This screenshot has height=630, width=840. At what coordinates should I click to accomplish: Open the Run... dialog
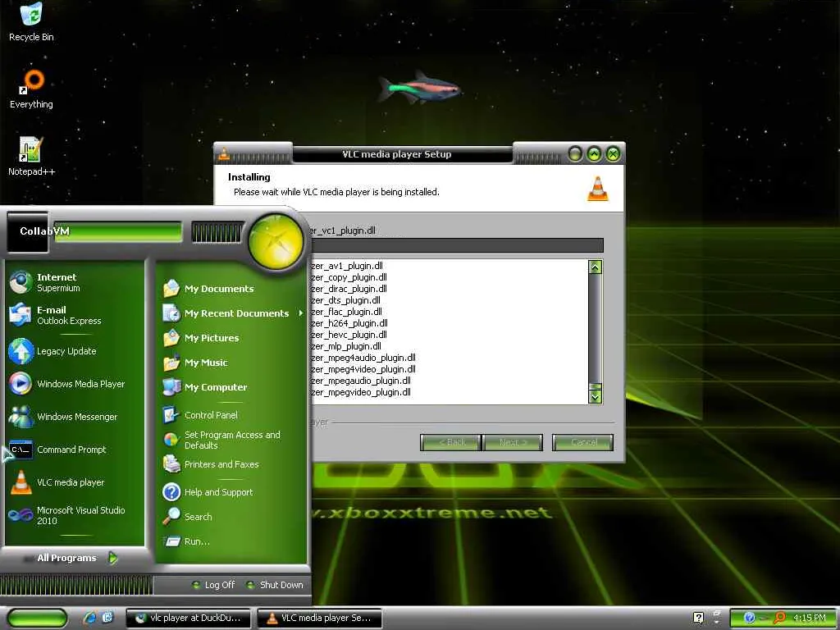tap(231, 541)
